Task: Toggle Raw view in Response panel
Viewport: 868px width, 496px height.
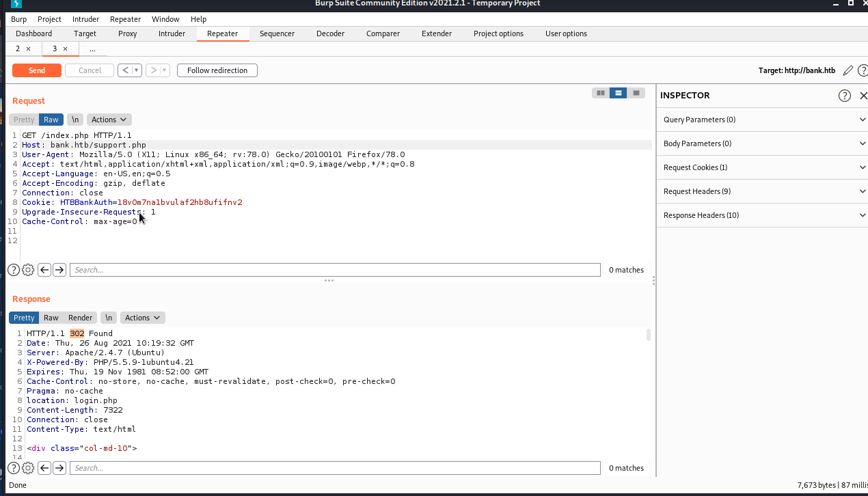Action: tap(51, 318)
